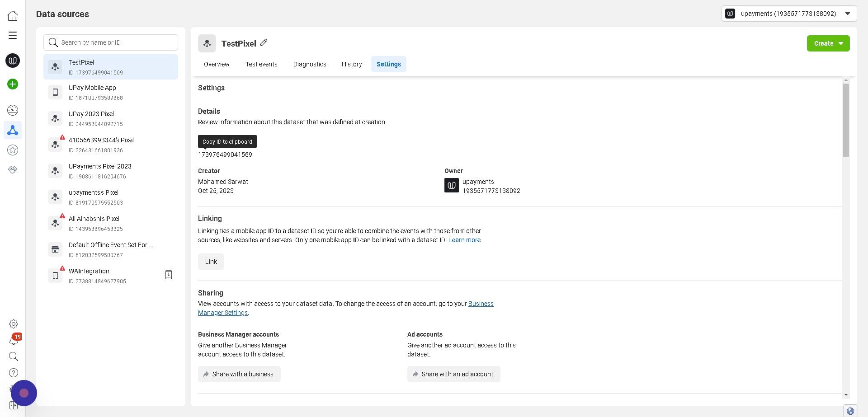Screen dimensions: 868x417
Task: Select UPay Mobile App data source
Action: pos(111,92)
